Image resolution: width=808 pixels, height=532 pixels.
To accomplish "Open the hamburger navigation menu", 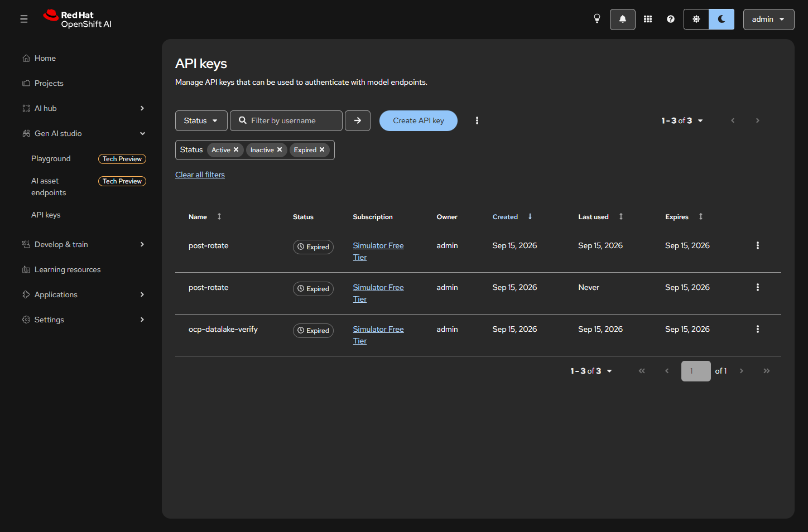I will 24,20.
